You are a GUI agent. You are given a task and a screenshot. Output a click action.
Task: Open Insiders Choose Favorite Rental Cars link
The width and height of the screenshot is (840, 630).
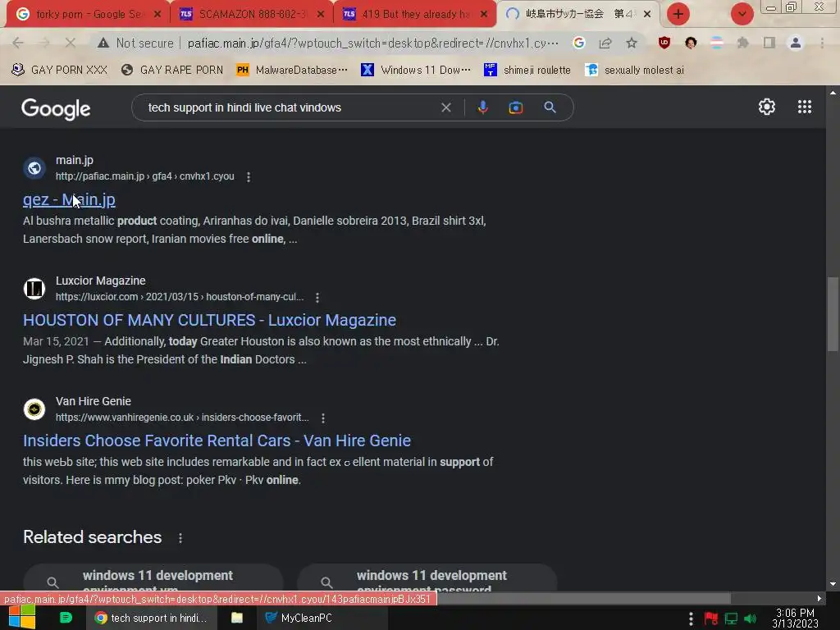(x=217, y=441)
